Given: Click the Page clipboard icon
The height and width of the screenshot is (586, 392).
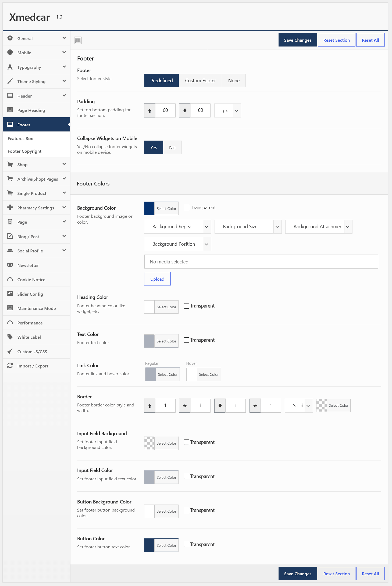Looking at the screenshot, I should [10, 222].
